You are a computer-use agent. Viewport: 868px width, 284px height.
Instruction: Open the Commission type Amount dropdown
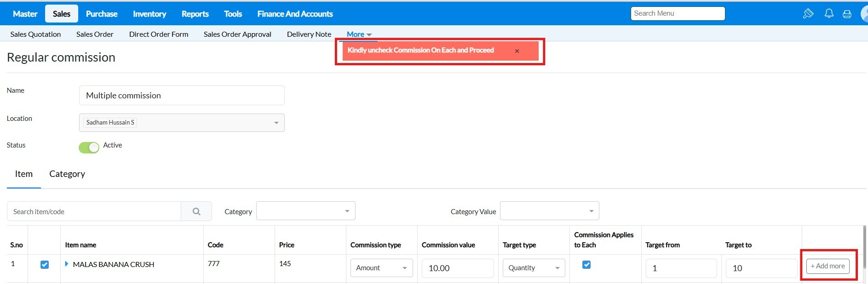coord(381,268)
